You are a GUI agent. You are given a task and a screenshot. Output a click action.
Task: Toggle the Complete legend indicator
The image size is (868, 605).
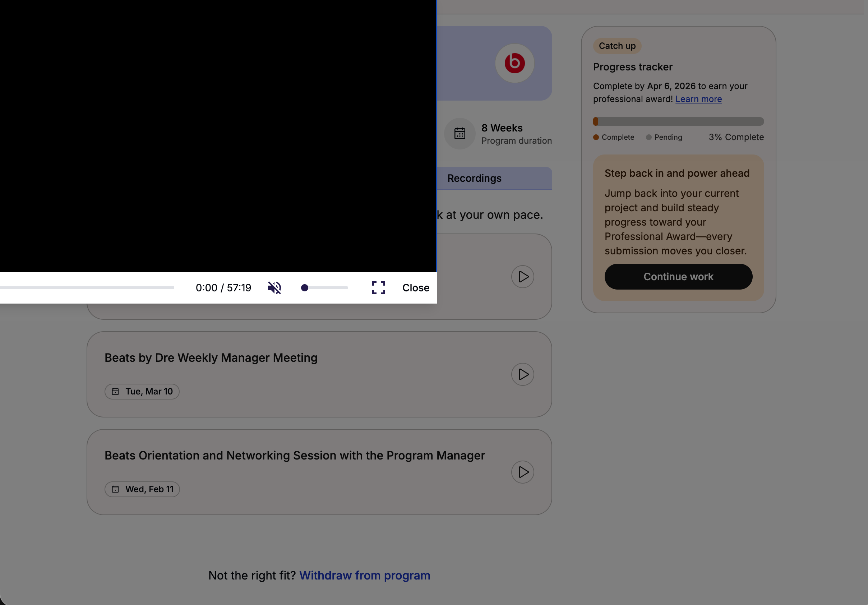596,137
